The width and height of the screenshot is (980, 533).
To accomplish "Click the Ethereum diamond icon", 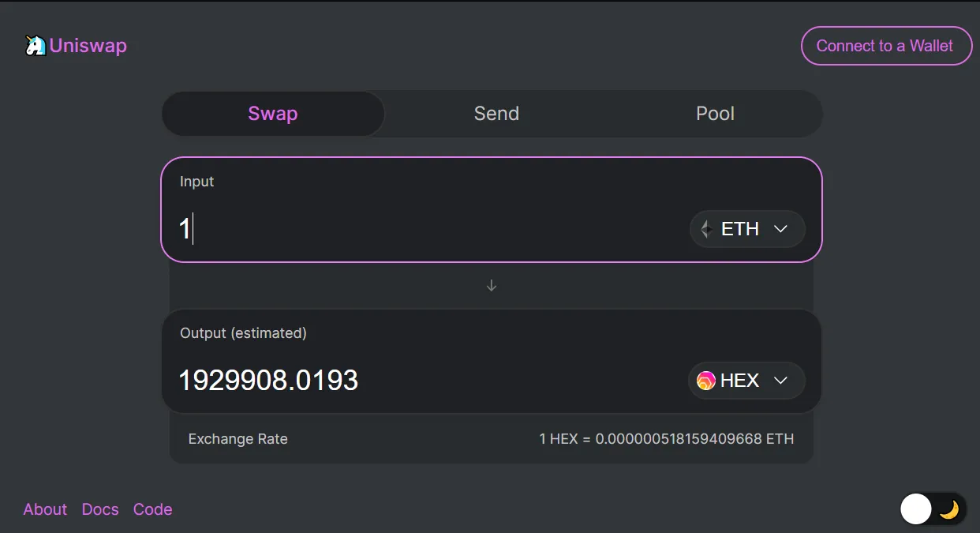I will click(707, 229).
